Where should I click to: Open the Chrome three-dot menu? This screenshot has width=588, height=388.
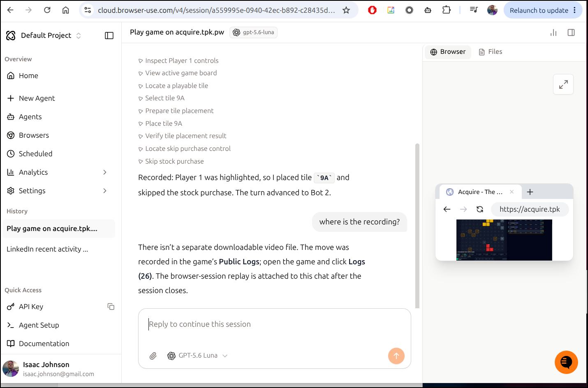[575, 10]
